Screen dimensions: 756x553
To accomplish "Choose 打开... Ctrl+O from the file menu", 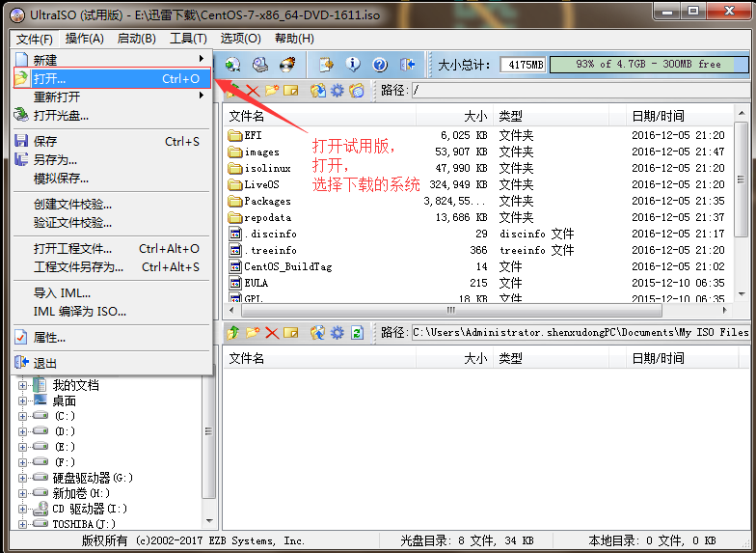I will point(112,79).
